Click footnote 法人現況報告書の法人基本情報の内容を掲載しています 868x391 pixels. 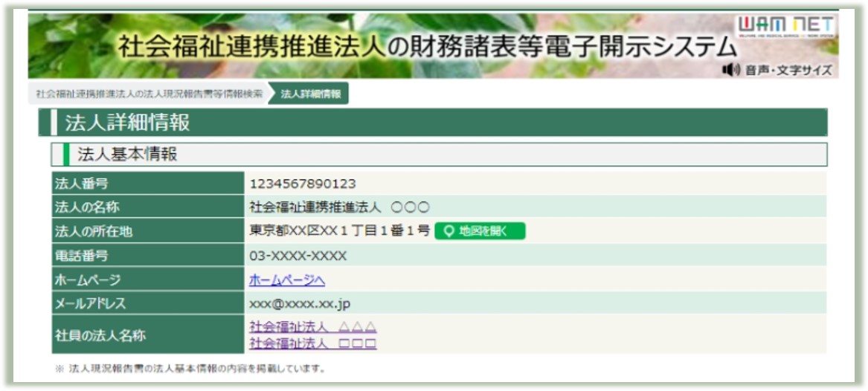(190, 369)
